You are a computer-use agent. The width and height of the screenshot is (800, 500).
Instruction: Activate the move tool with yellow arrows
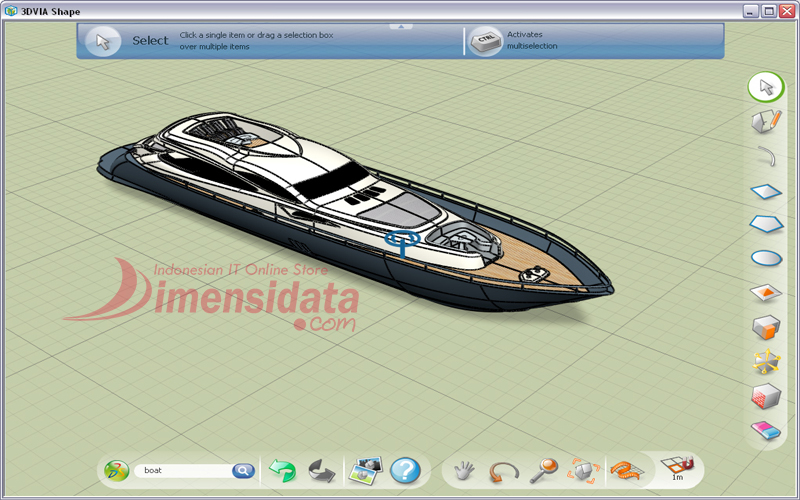pyautogui.click(x=766, y=362)
